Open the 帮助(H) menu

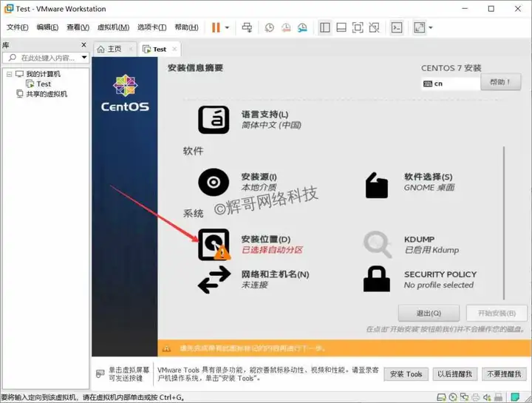point(186,27)
